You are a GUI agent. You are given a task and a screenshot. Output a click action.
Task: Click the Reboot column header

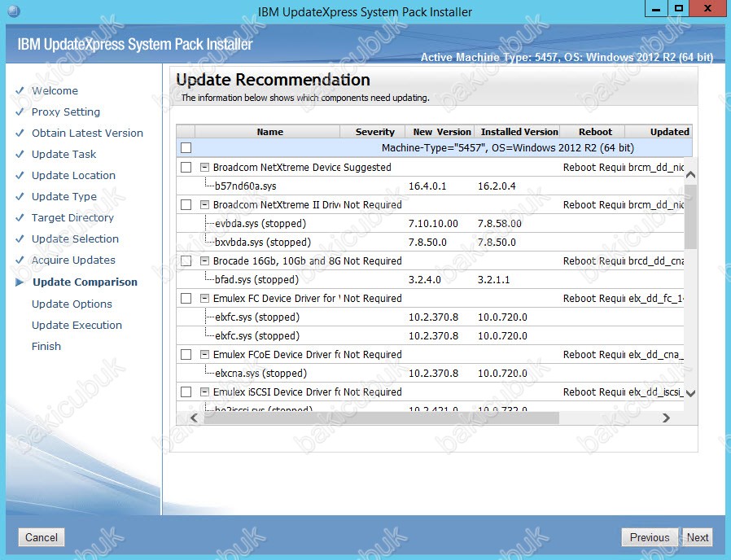[593, 132]
